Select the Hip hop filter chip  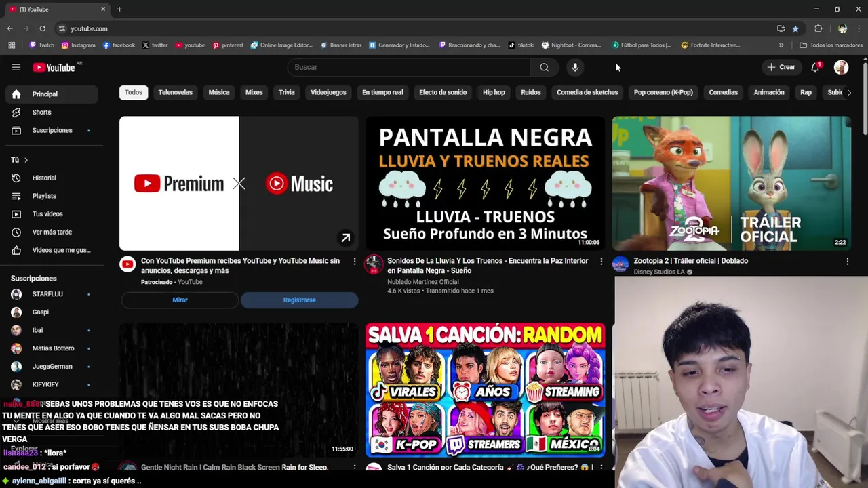494,92
